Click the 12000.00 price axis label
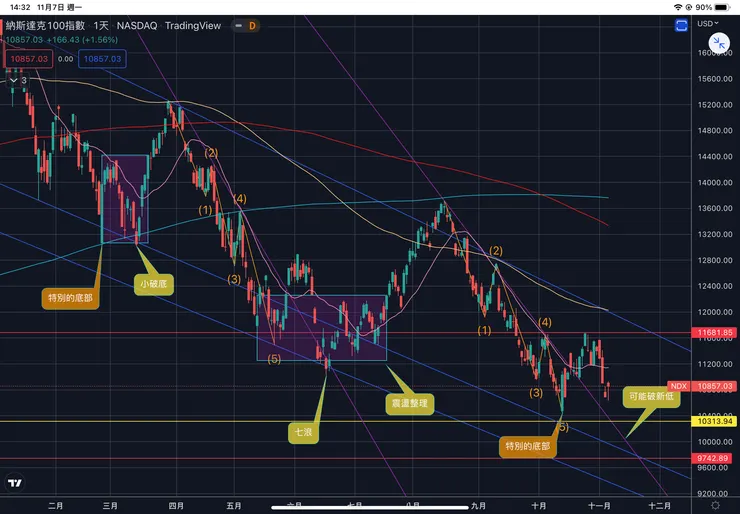Screen dimensions: 740x514 tap(715, 312)
